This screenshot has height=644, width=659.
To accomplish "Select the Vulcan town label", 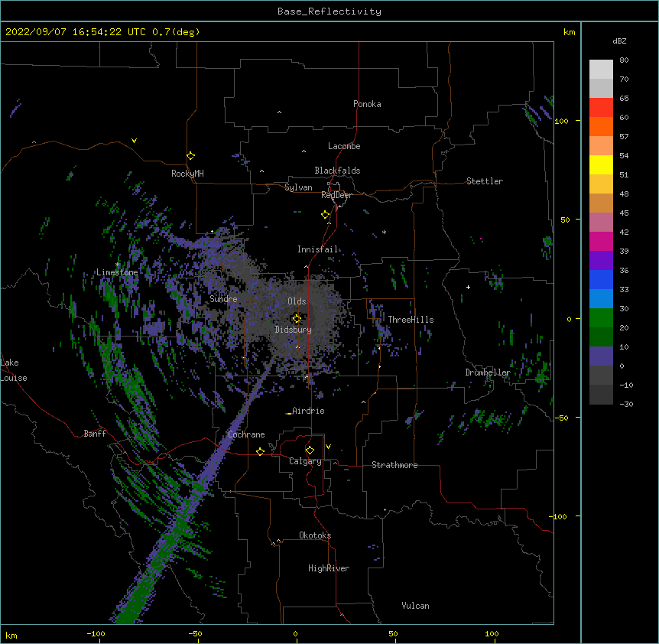I will (x=415, y=606).
